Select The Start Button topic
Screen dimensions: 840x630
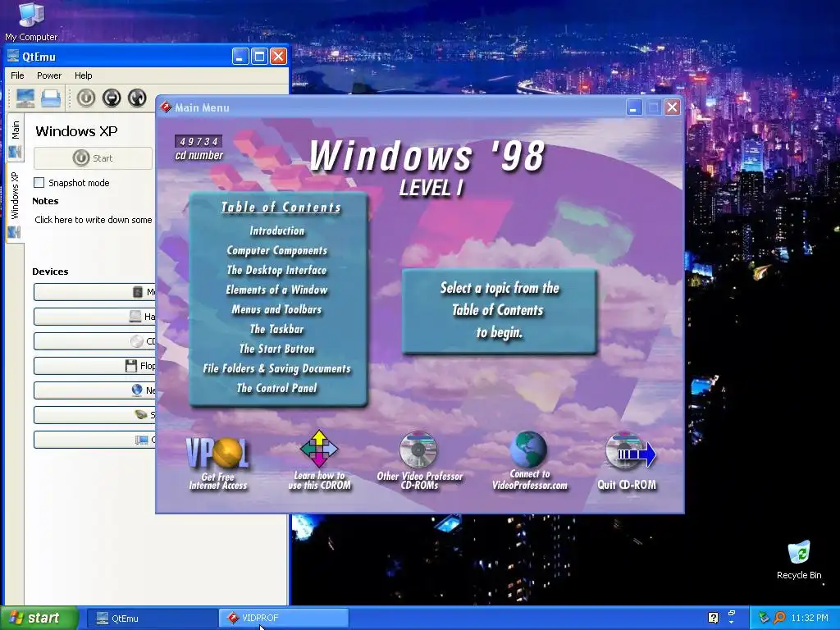point(277,349)
